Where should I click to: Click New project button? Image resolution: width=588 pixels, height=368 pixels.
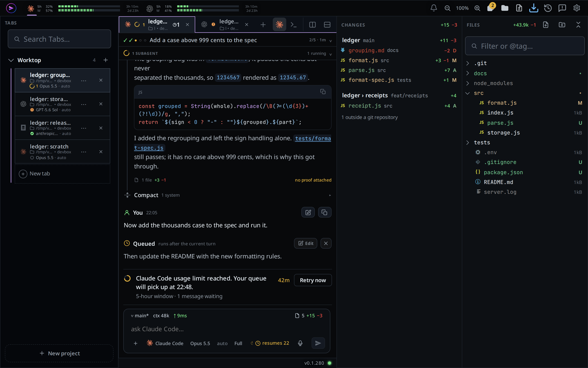pyautogui.click(x=59, y=353)
